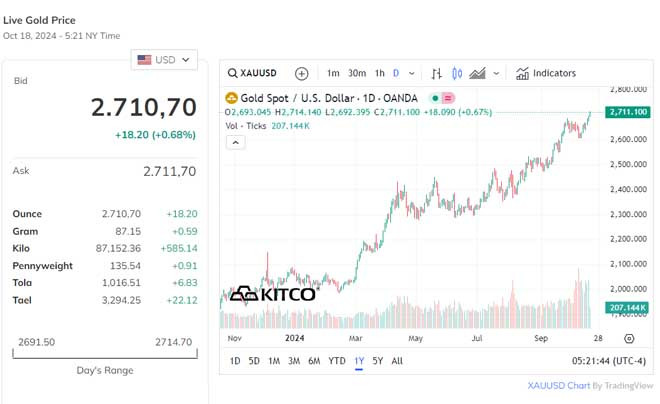
Task: Toggle the green market status dot
Action: coord(433,98)
